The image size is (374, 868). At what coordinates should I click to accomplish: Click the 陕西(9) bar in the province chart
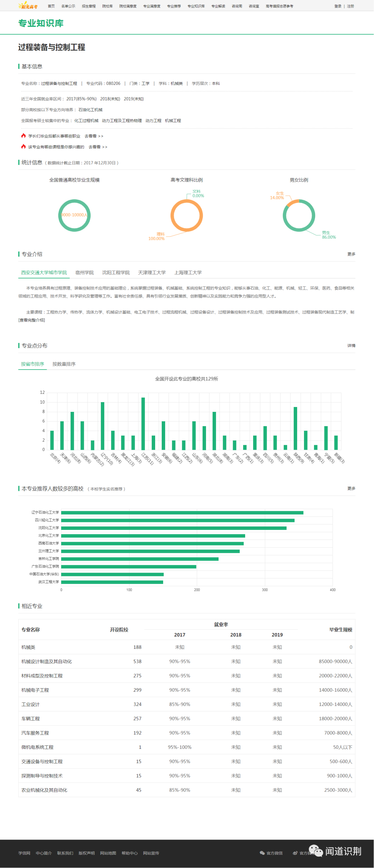pos(295,428)
